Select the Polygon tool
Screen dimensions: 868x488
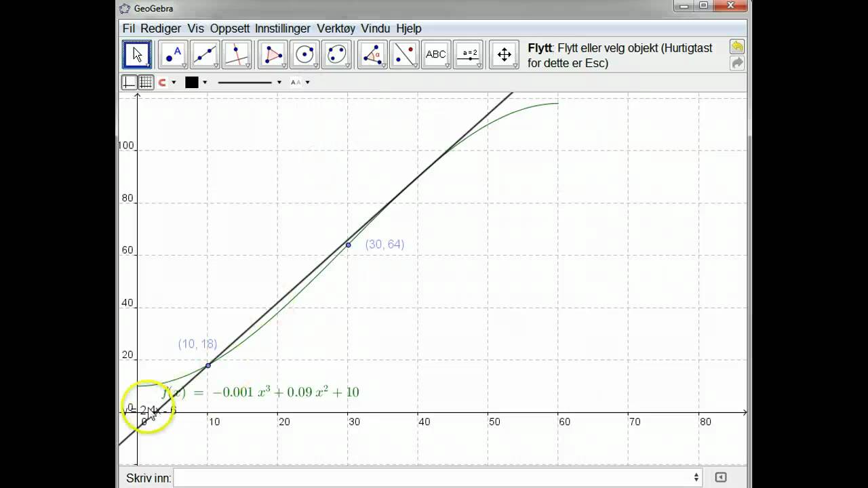pos(273,55)
